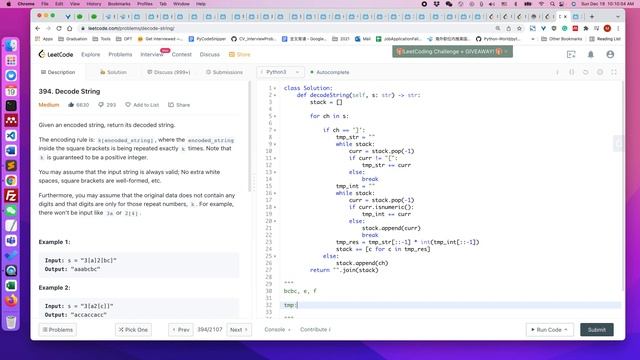Open the share page icon in the address bar
This screenshot has width=640, height=360.
509,29
